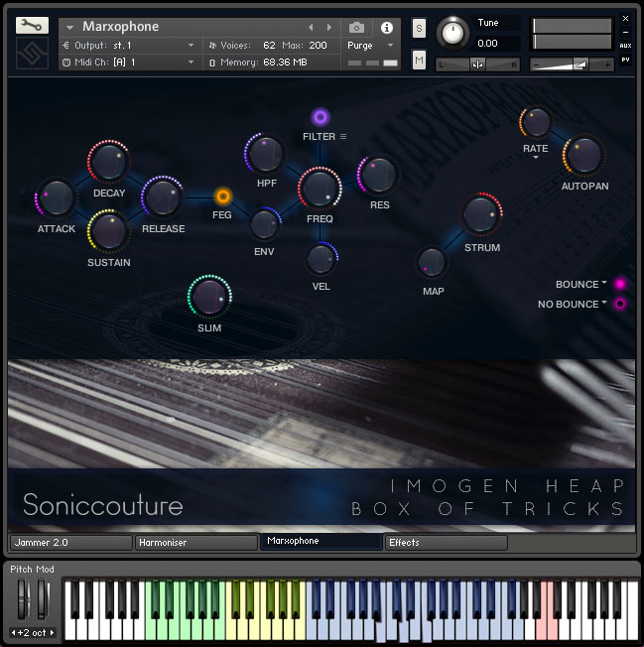Click the ATTACK knob

[57, 198]
